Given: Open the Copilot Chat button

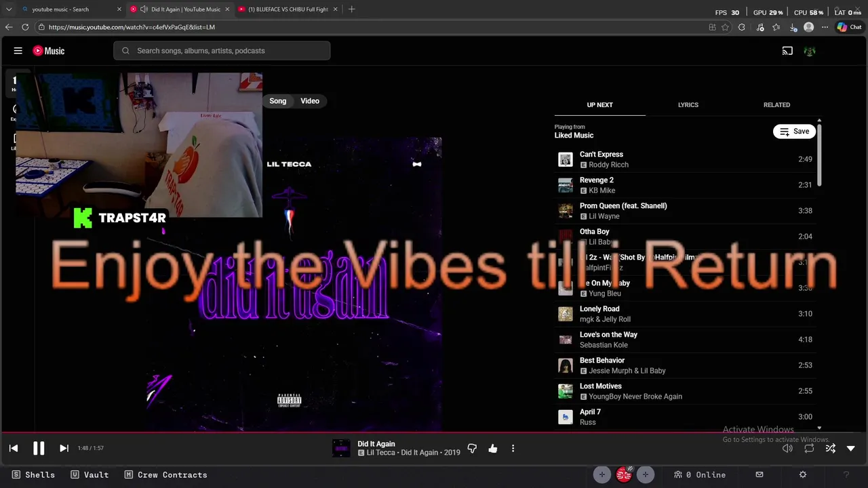Looking at the screenshot, I should pos(849,27).
